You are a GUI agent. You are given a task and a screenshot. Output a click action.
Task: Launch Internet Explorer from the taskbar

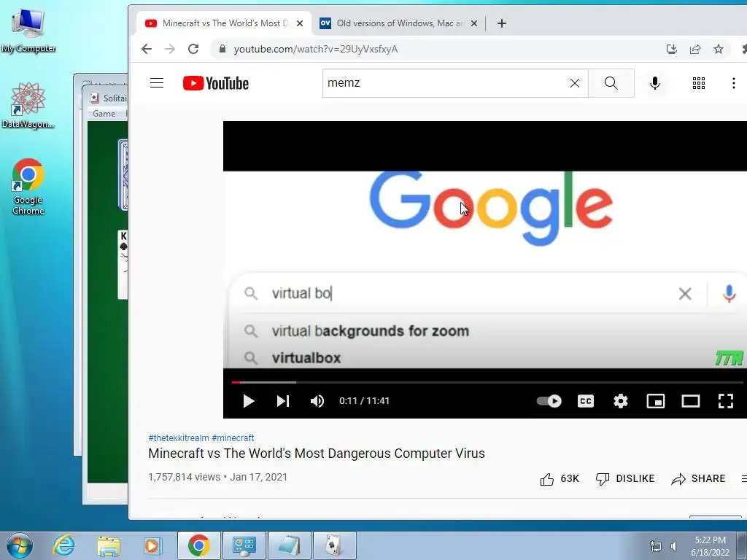pyautogui.click(x=64, y=545)
